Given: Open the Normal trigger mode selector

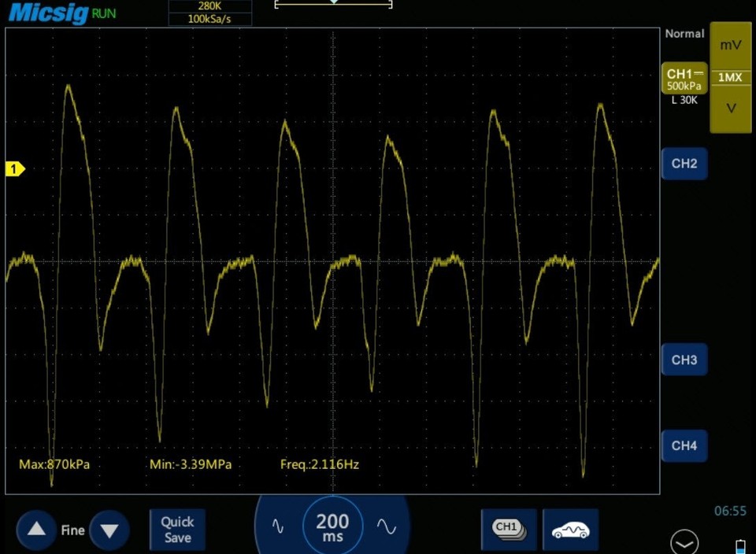Looking at the screenshot, I should pos(684,34).
